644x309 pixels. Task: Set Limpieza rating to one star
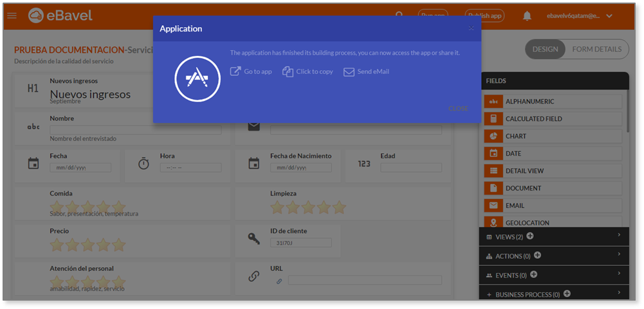click(x=277, y=207)
